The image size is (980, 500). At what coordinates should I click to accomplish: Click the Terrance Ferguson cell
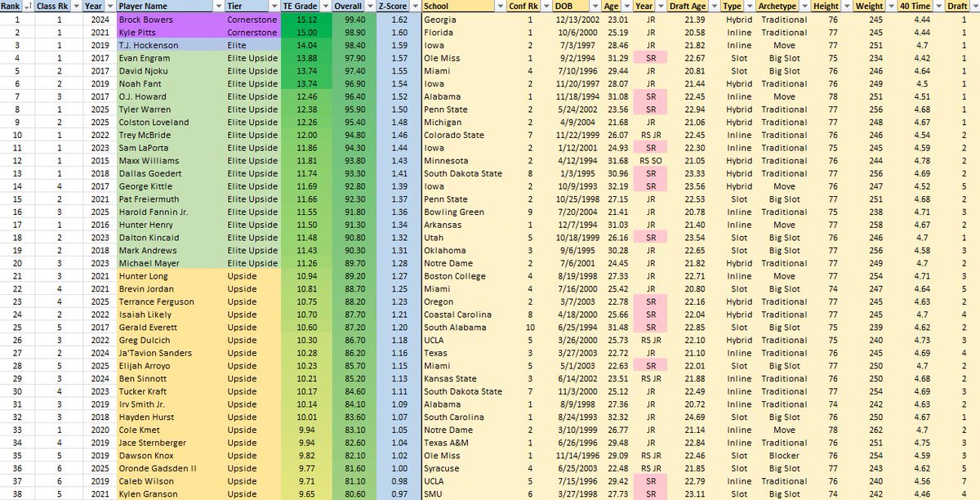170,302
